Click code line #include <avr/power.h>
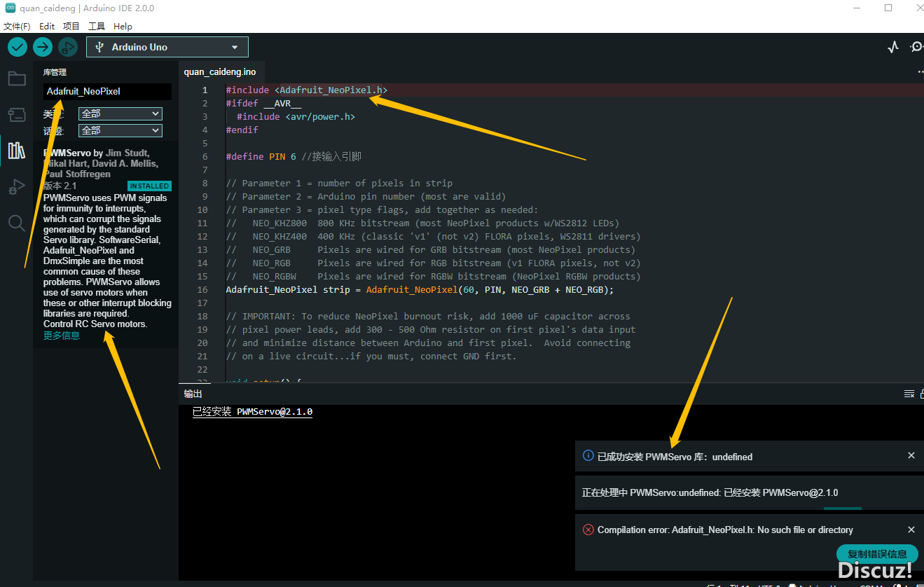 [x=296, y=117]
